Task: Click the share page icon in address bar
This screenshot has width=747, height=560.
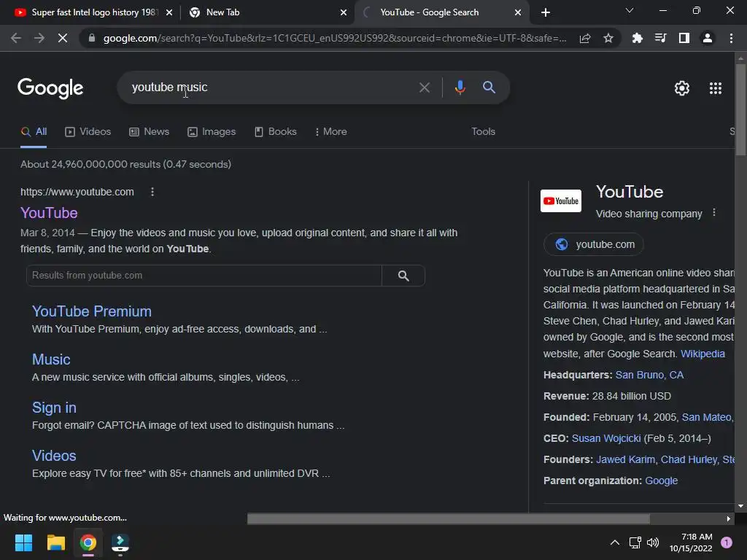Action: [x=585, y=38]
